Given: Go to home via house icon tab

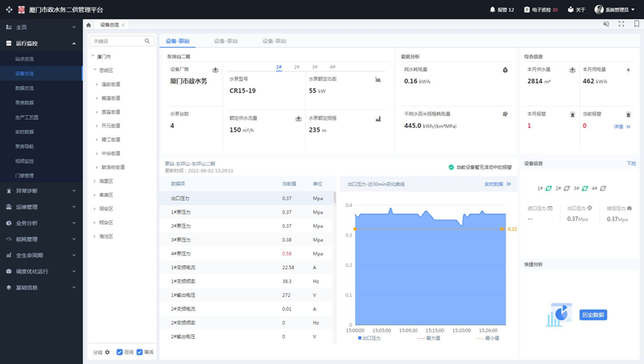Looking at the screenshot, I should [x=89, y=25].
